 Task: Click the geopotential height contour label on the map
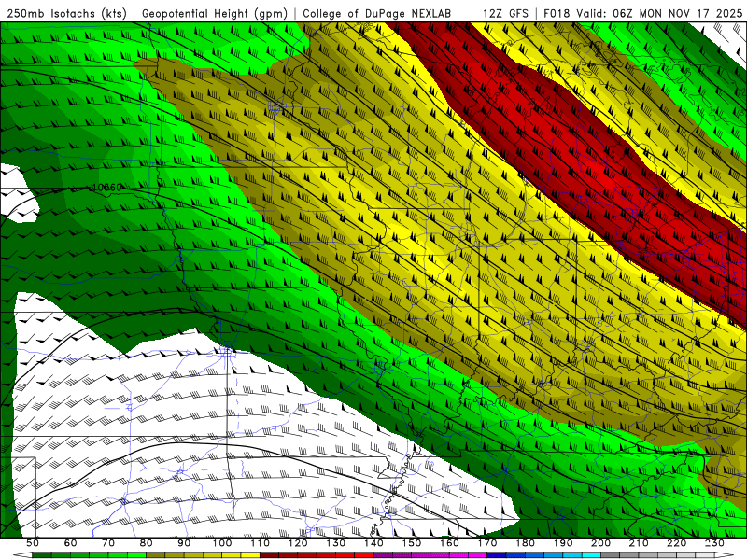pos(106,188)
